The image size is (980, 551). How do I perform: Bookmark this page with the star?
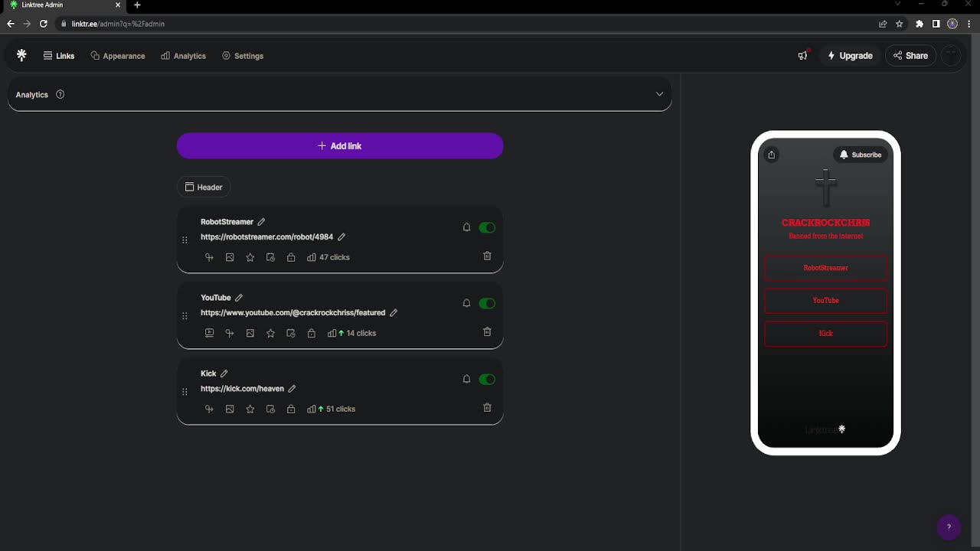point(900,24)
